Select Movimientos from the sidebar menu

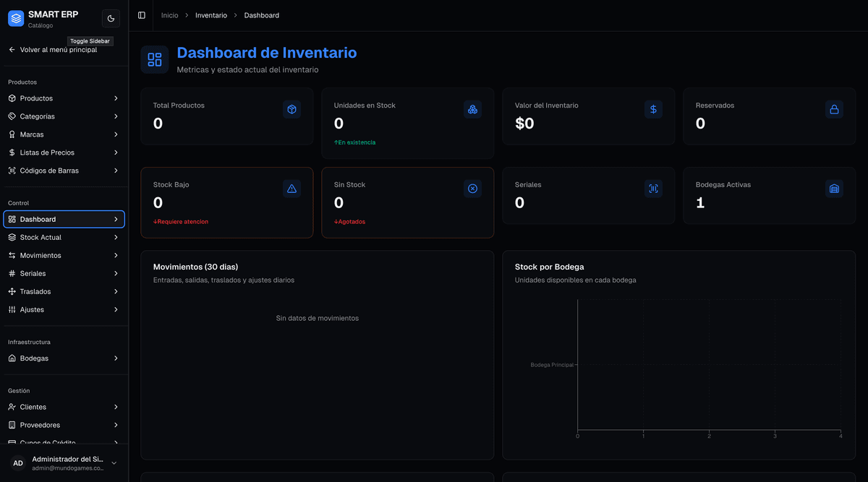[41, 255]
